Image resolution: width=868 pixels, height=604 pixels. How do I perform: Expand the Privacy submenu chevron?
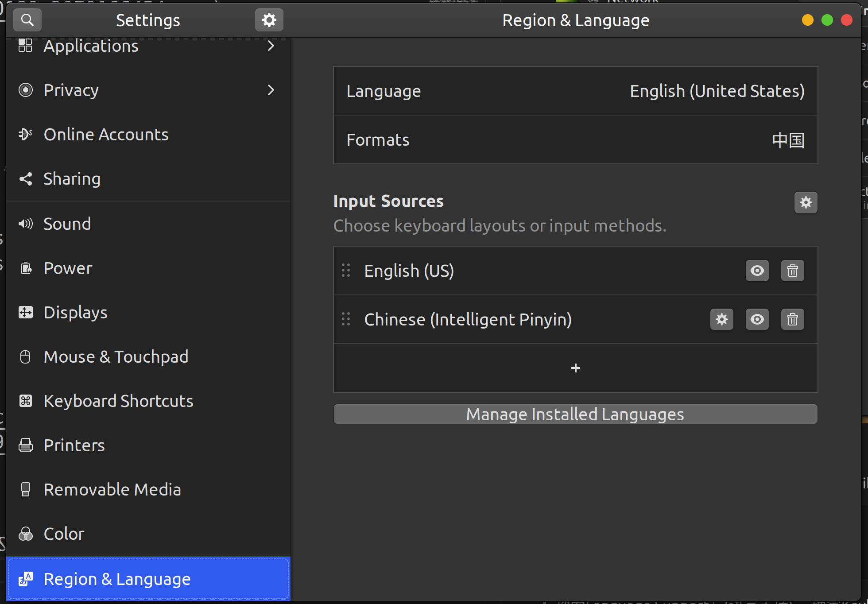(x=271, y=90)
